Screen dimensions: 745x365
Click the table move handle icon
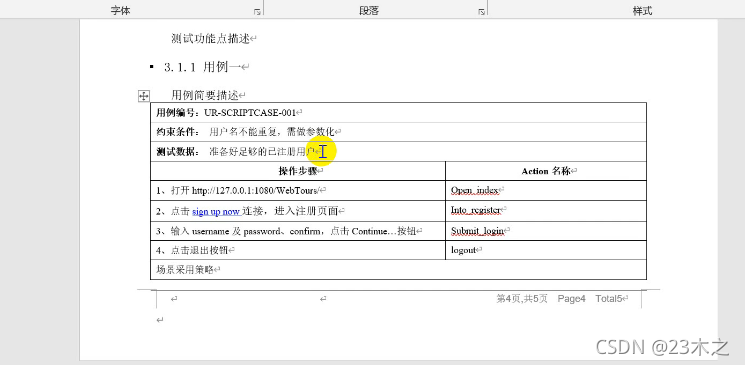[x=143, y=96]
